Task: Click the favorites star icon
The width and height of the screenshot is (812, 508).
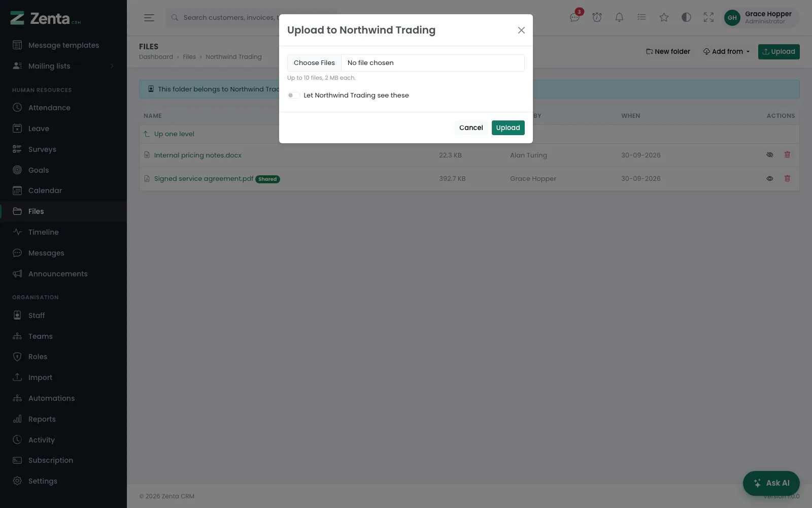Action: (664, 17)
